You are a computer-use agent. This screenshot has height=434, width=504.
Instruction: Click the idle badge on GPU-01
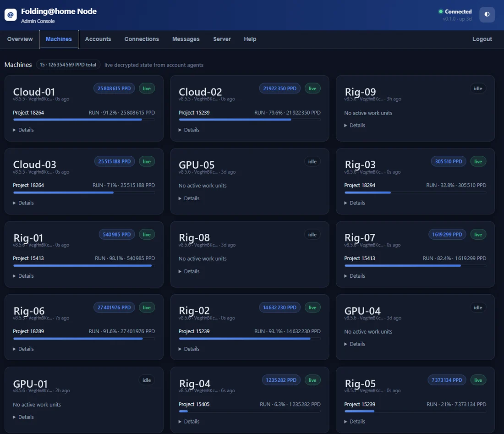(147, 380)
